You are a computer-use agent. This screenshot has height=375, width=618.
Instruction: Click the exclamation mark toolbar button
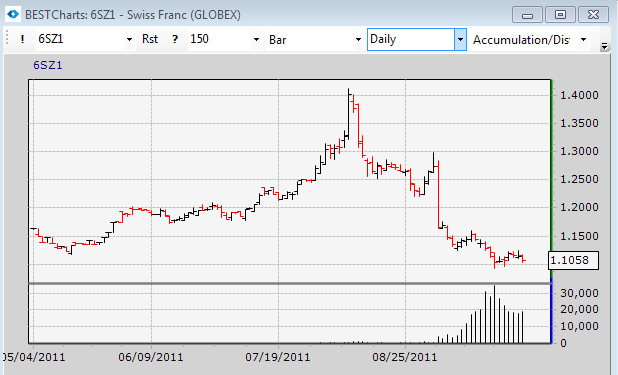(22, 39)
